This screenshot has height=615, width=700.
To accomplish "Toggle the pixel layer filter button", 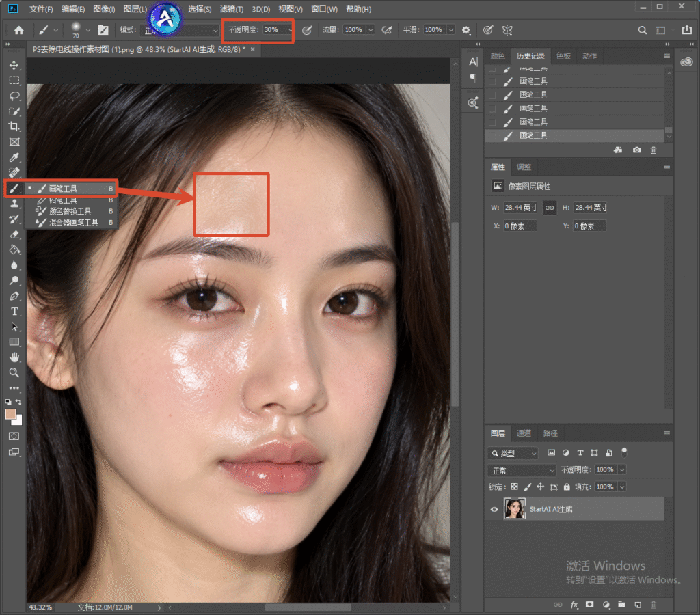I will (552, 453).
